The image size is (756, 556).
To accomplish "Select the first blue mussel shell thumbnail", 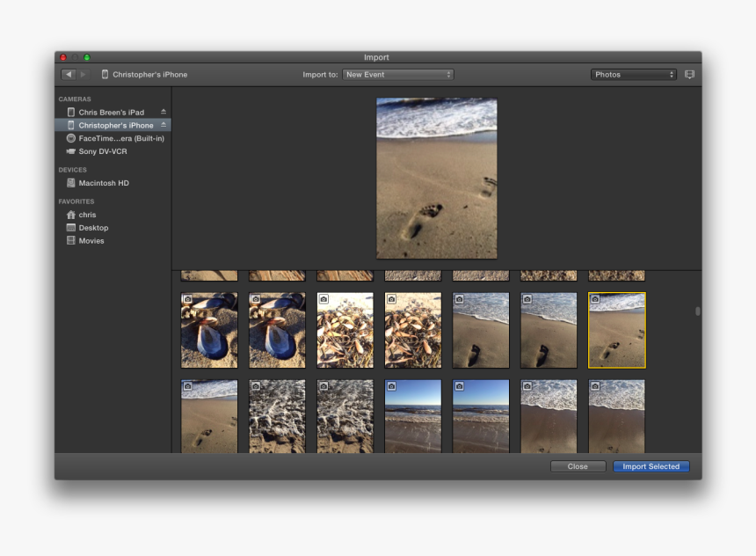I will coord(209,330).
